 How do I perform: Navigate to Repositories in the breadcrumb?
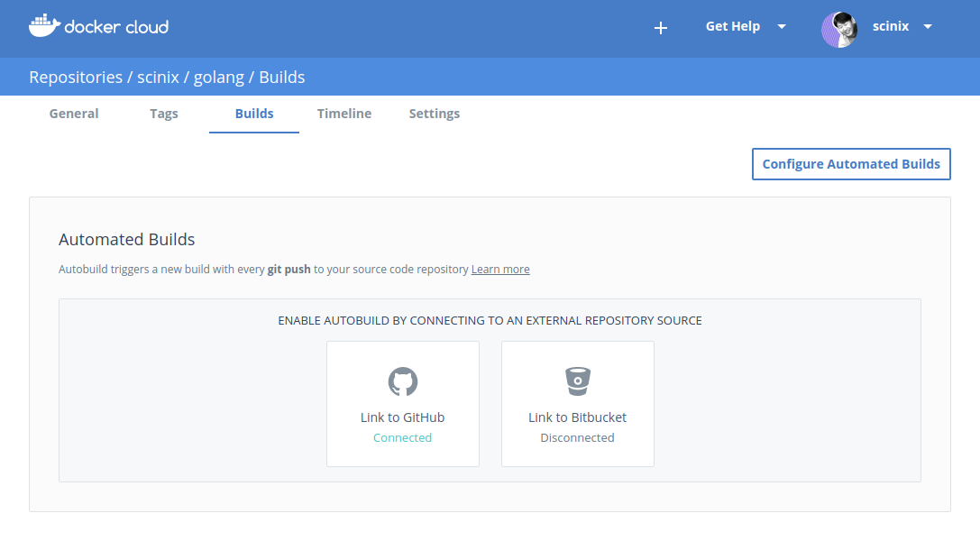(76, 78)
